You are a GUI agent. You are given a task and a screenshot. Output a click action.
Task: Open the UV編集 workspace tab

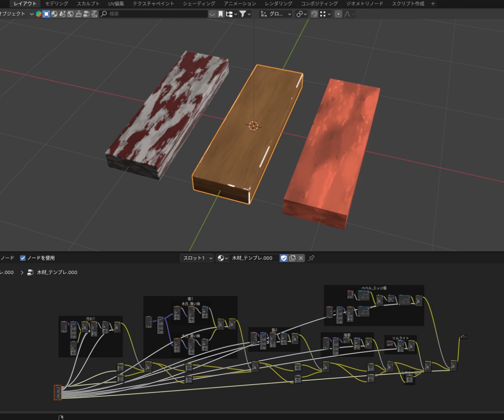point(116,4)
